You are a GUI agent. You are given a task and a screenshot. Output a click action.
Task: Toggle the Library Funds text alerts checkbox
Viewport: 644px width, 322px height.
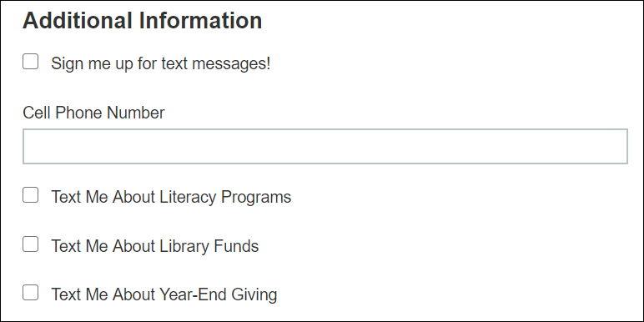tap(30, 244)
